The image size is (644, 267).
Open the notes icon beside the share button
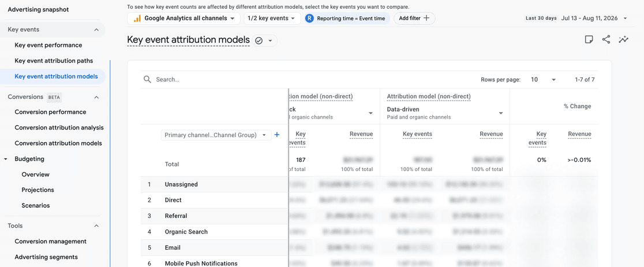click(589, 39)
